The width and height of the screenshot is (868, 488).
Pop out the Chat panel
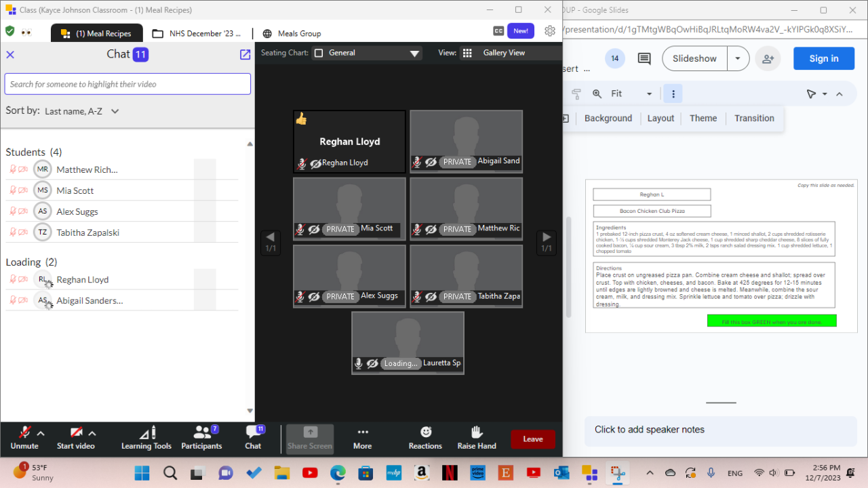click(245, 55)
